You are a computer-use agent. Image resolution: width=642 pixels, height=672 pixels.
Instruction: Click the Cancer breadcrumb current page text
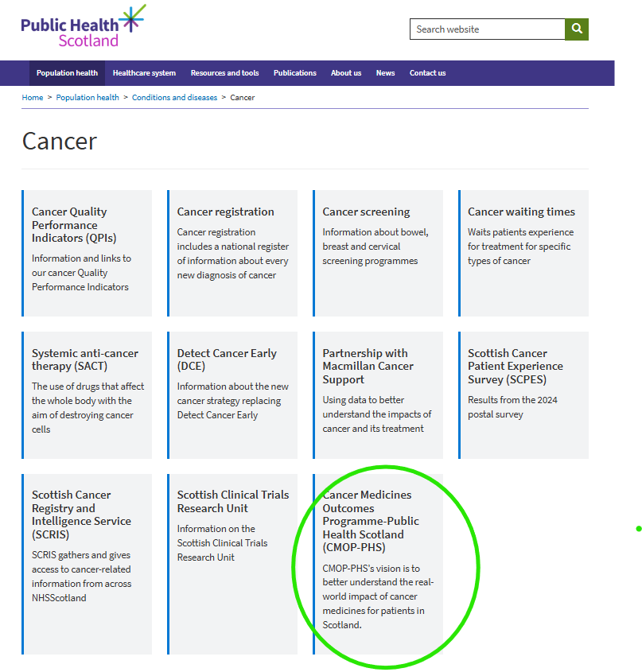pos(243,97)
